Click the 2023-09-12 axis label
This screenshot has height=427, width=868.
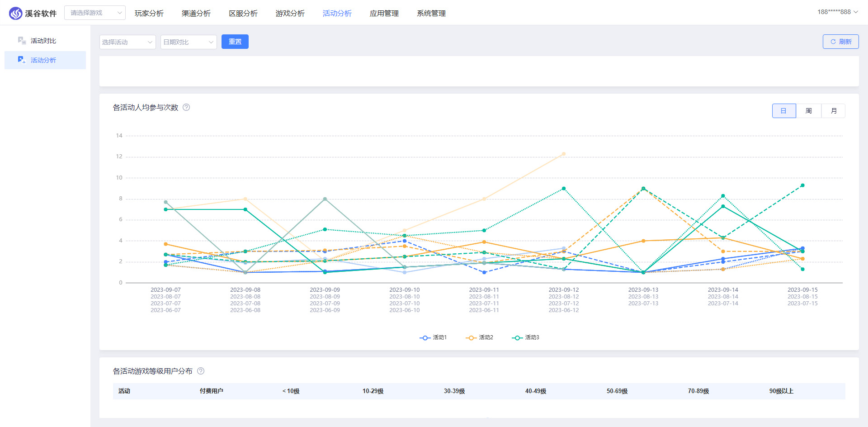564,290
